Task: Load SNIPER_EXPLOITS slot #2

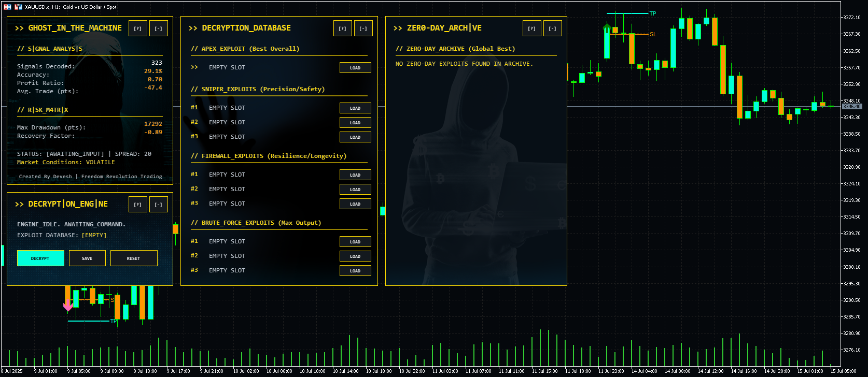Action: click(x=355, y=123)
